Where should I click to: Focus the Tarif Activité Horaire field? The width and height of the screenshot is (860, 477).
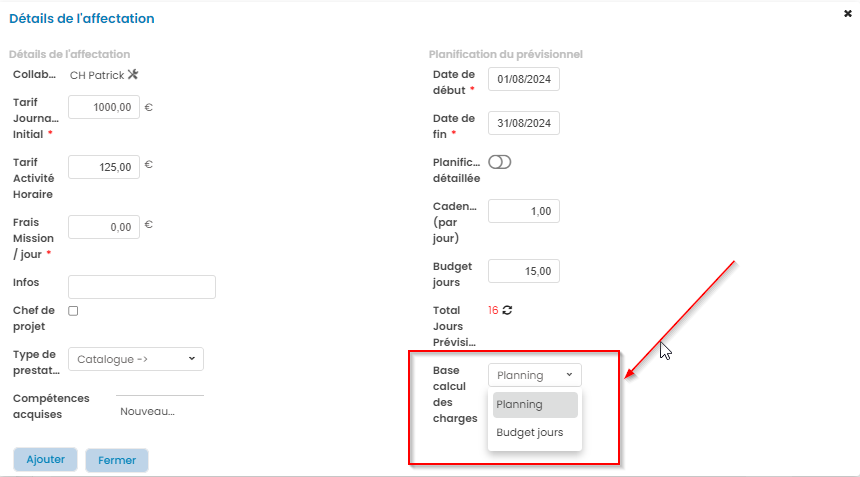[x=104, y=167]
